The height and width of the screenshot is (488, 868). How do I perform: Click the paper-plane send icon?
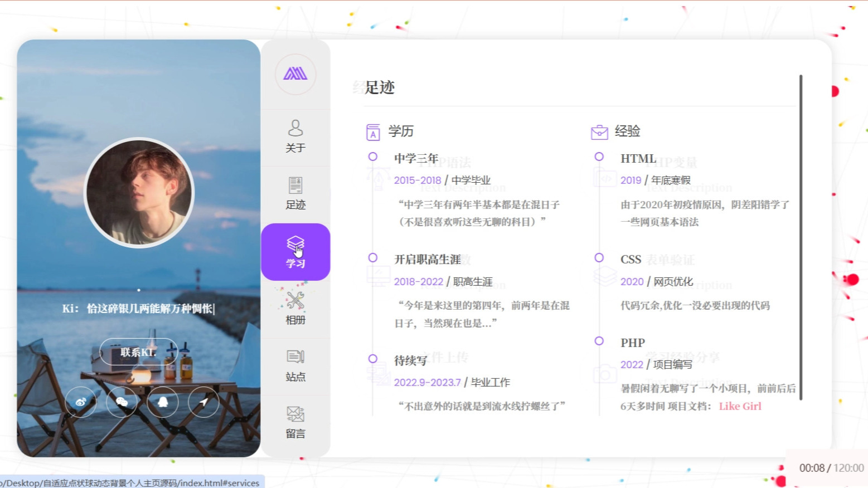click(204, 402)
